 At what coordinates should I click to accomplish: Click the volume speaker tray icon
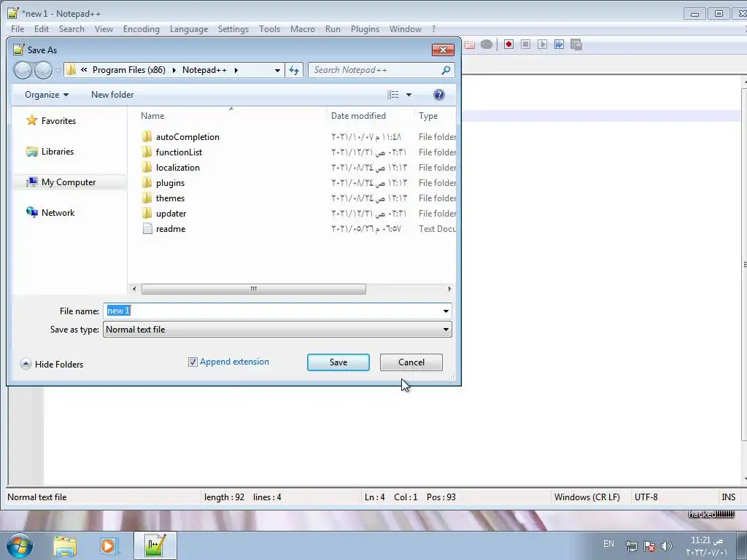(667, 546)
